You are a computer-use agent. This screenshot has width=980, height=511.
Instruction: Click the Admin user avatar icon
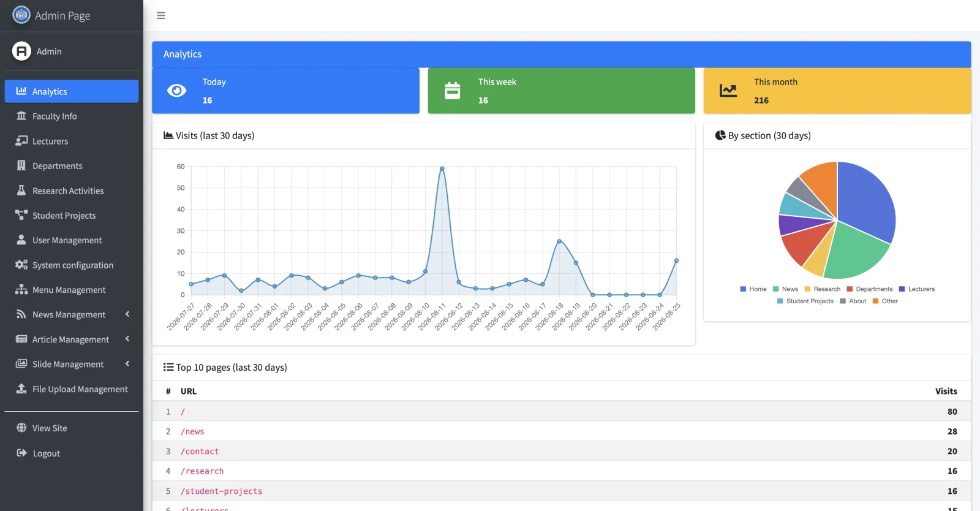21,51
